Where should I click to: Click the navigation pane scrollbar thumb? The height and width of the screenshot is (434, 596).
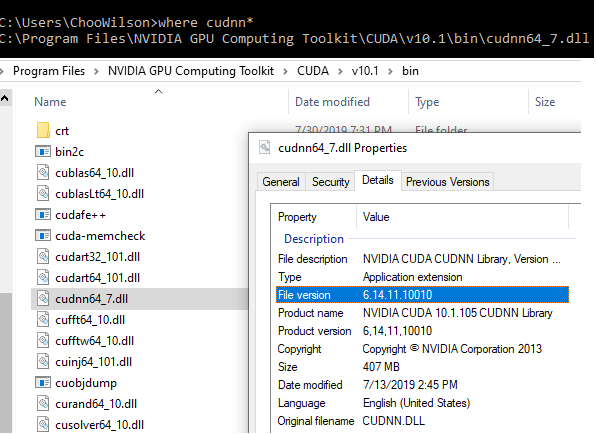6,363
